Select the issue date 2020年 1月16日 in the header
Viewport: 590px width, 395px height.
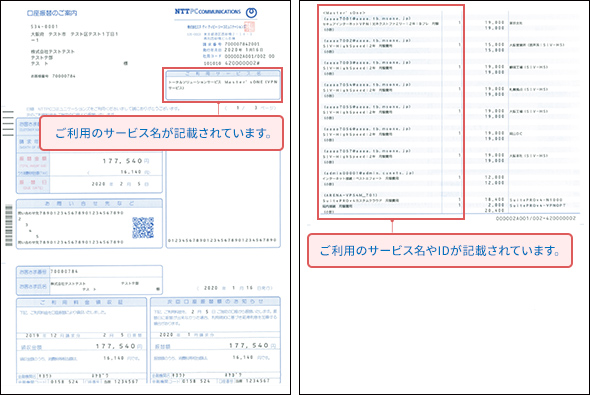click(x=244, y=50)
